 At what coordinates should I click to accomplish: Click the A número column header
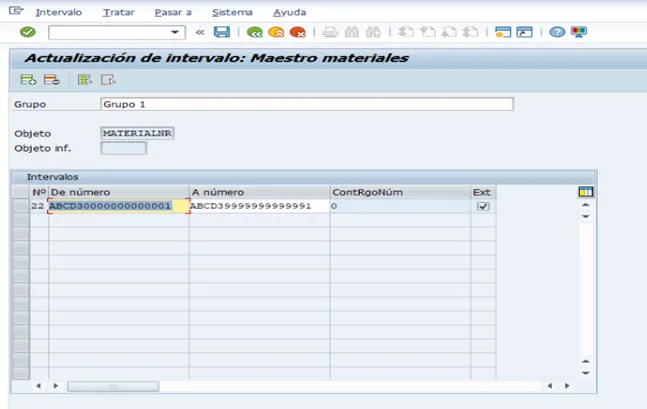coord(260,192)
